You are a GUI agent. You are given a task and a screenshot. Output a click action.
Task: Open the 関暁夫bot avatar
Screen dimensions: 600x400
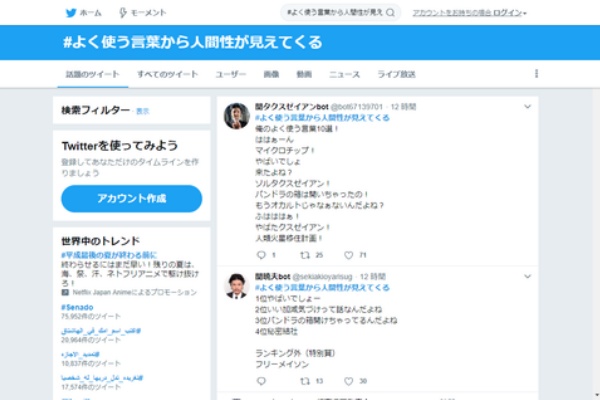pos(236,286)
